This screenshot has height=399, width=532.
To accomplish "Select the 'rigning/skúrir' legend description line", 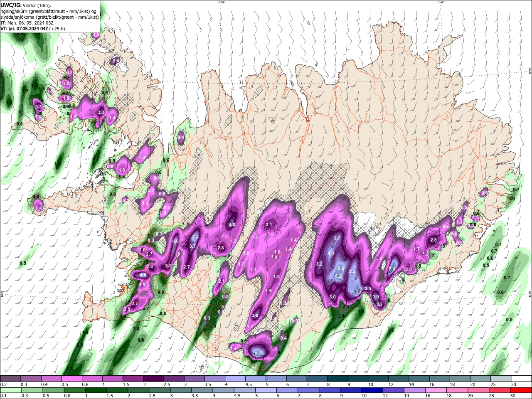I will click(49, 11).
